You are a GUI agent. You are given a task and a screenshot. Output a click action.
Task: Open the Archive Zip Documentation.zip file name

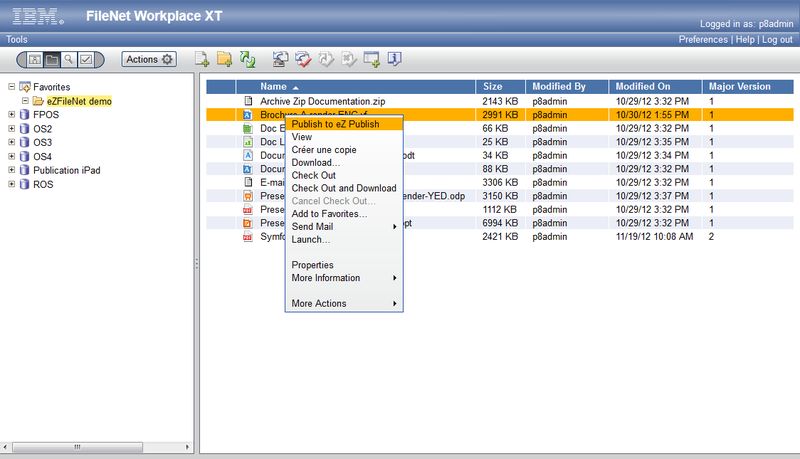(322, 101)
